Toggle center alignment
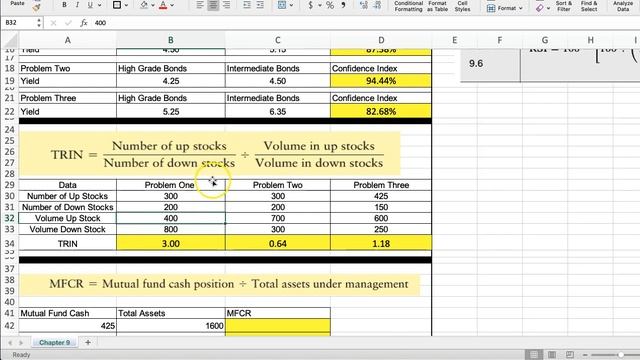Screen dimensions: 640x360 click(x=213, y=5)
